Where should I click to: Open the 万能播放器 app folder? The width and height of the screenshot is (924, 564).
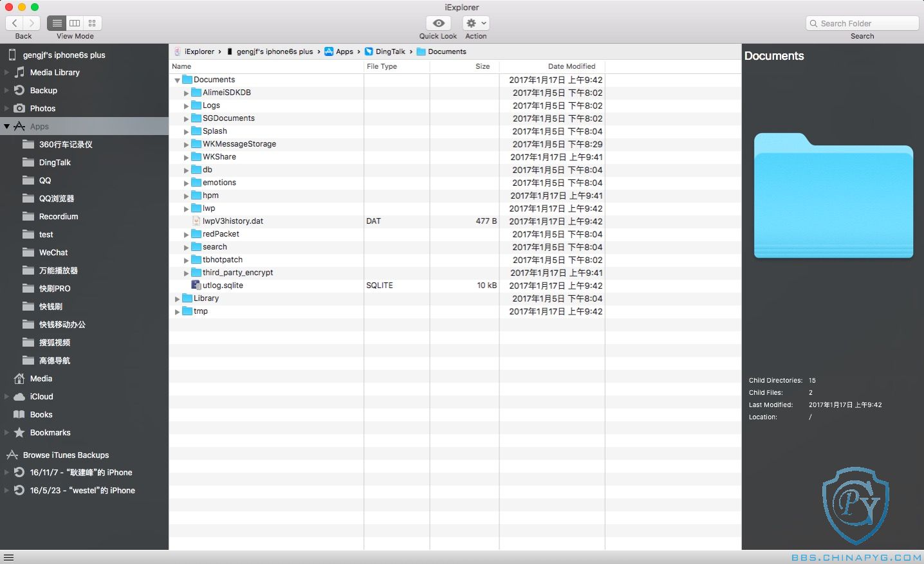pyautogui.click(x=59, y=270)
